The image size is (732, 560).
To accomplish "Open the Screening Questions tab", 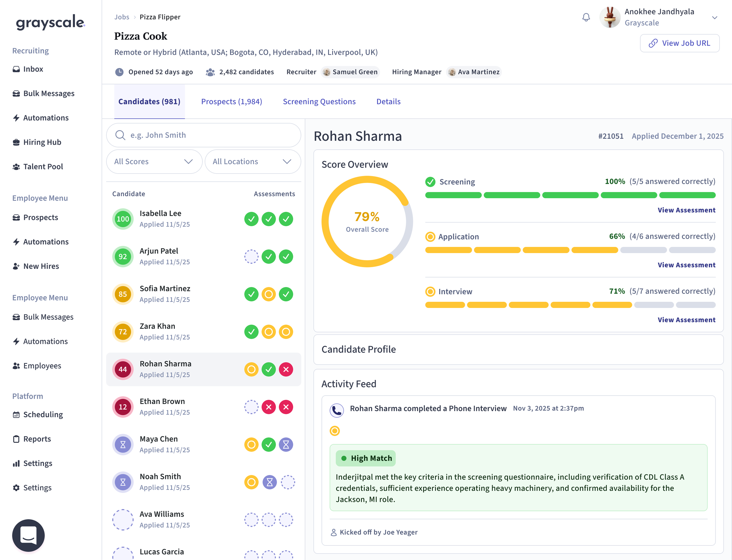I will click(x=319, y=101).
